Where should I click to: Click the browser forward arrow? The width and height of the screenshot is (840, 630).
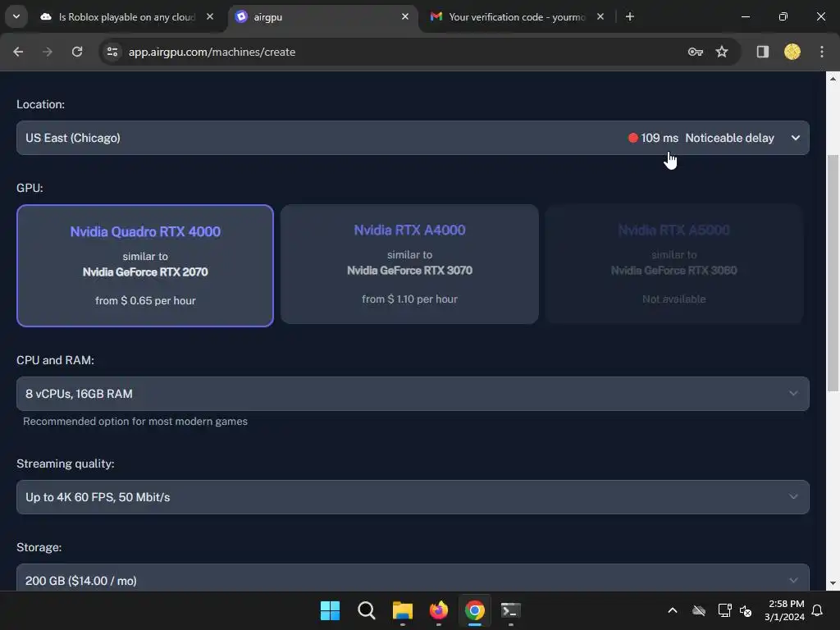[47, 52]
